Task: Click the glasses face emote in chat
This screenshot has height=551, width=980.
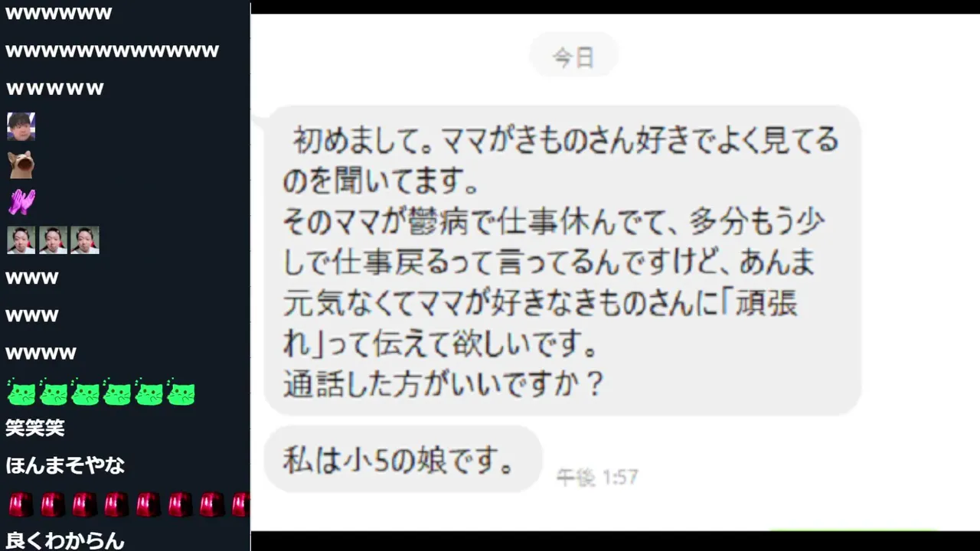Action: [x=21, y=126]
